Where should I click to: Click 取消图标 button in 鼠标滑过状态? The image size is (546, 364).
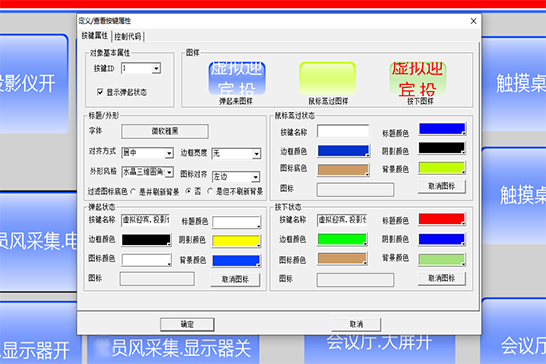[442, 186]
